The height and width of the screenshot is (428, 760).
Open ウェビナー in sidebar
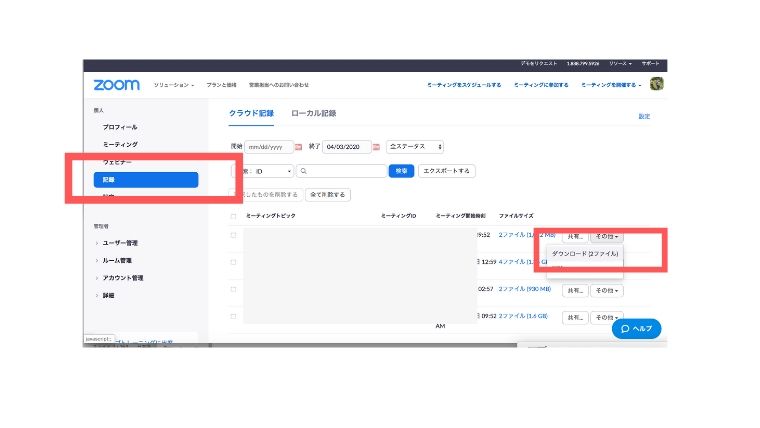point(117,162)
